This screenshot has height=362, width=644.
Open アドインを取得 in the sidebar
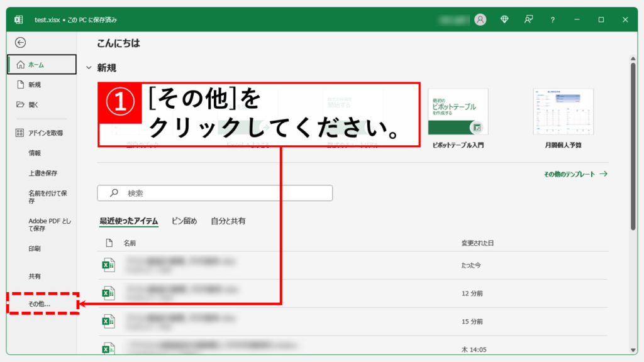click(x=45, y=133)
